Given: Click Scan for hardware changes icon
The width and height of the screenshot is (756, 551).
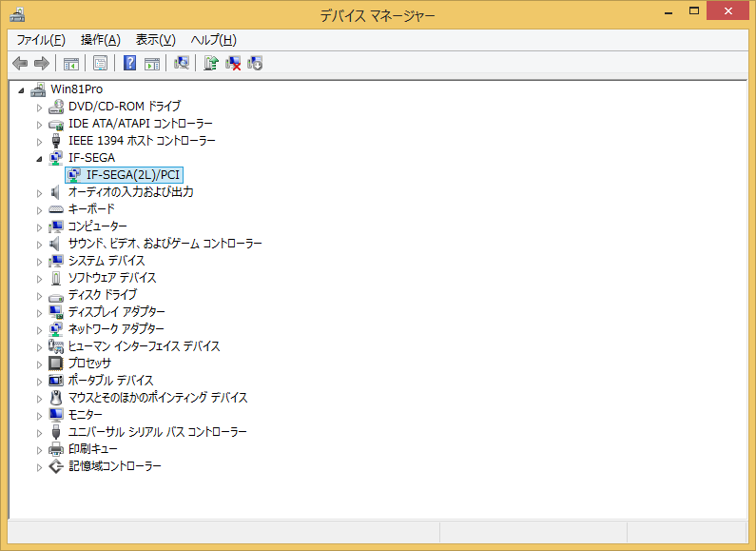Looking at the screenshot, I should 182,64.
